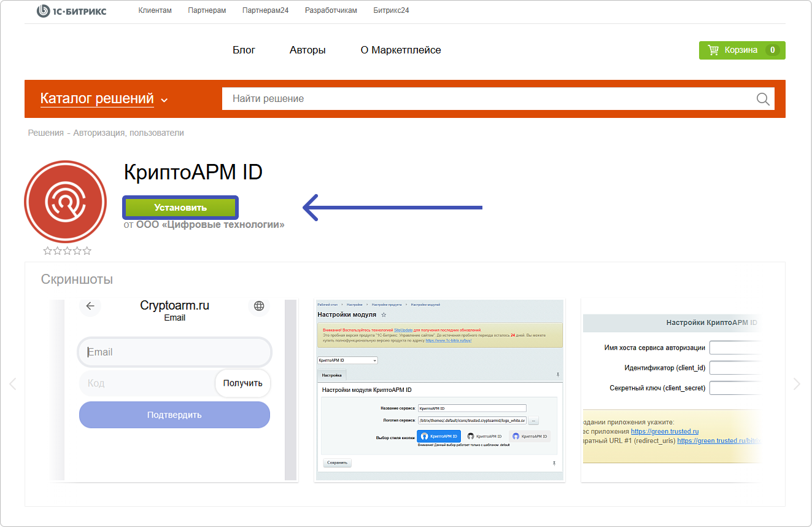
Task: Rate the solution with the first star
Action: (x=47, y=251)
